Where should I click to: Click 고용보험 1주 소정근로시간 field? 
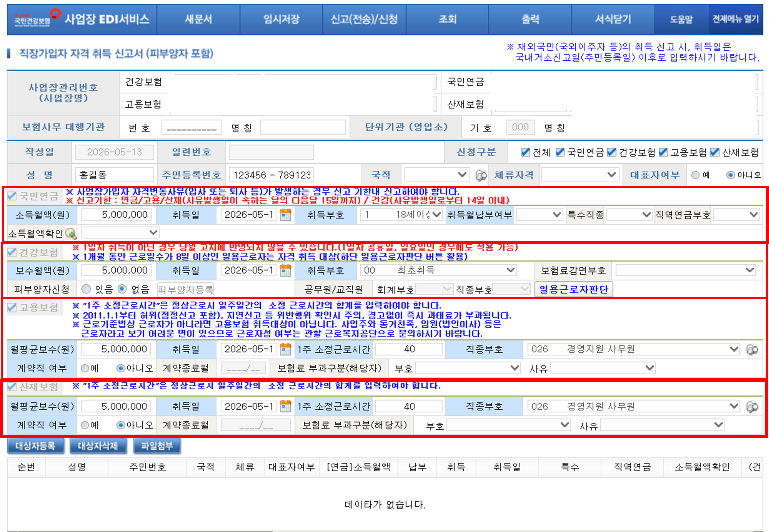pos(409,349)
